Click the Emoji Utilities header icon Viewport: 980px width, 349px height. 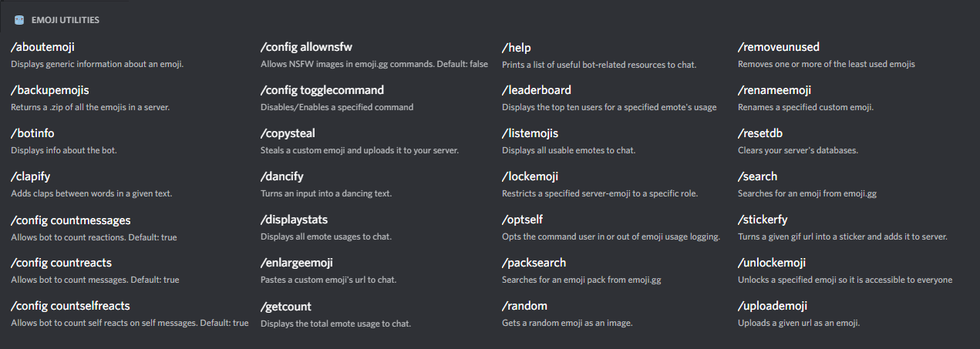19,20
